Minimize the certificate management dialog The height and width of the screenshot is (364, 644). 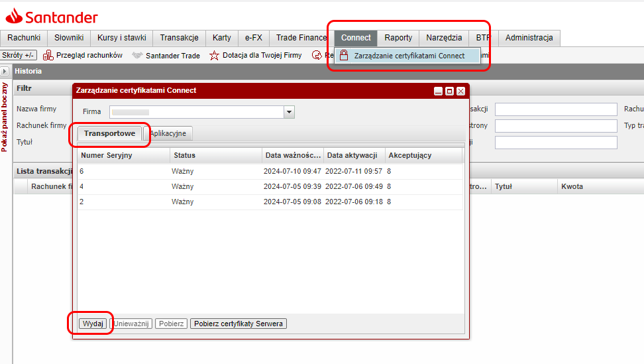pos(438,91)
